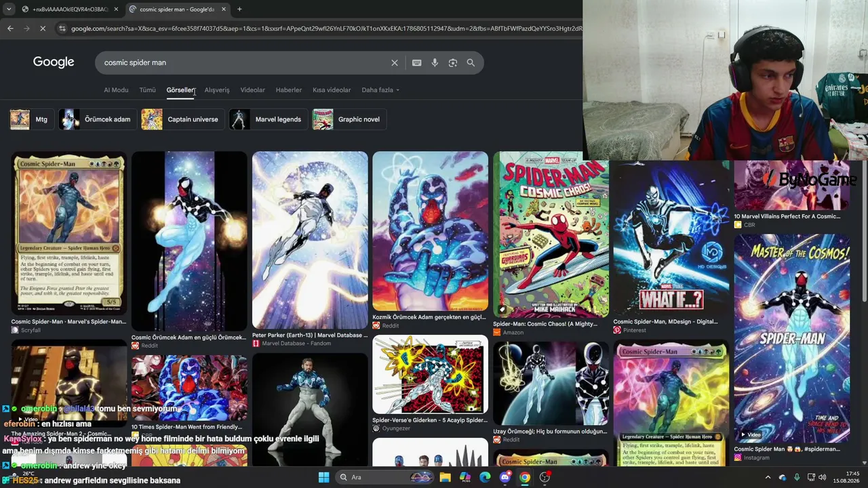Click the address bar URL
Screen dimensions: 868x488
pos(325,28)
